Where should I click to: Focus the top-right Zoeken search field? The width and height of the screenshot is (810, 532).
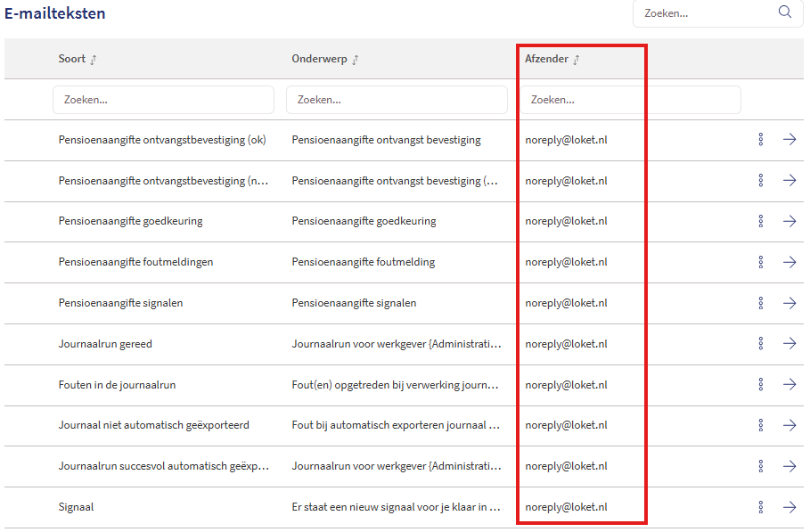tap(717, 12)
